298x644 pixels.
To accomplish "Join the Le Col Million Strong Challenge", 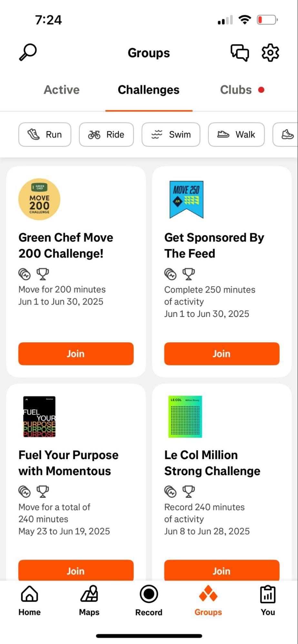I will coord(222,571).
